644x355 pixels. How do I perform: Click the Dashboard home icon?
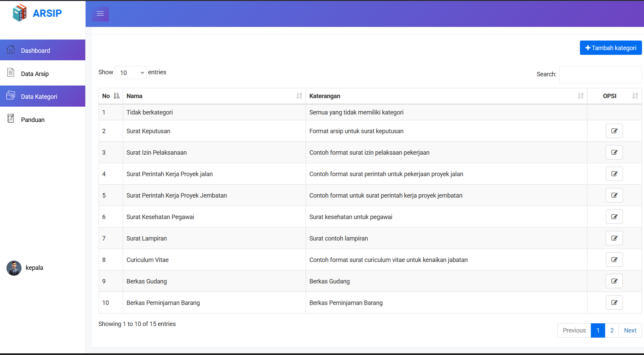coord(11,49)
